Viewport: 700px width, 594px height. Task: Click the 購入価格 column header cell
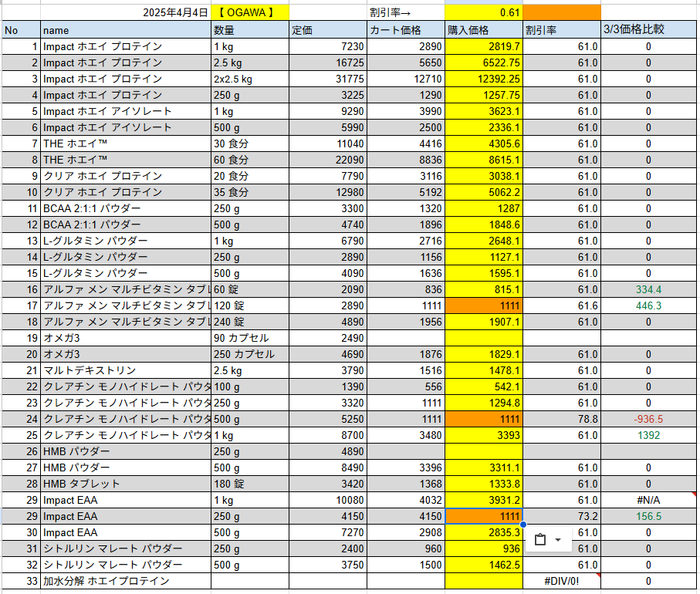pos(484,30)
